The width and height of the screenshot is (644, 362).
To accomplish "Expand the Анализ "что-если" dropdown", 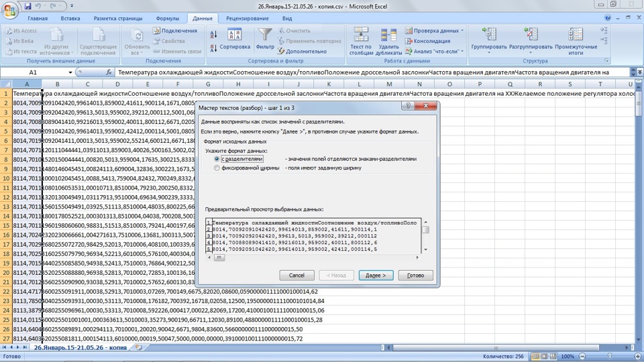I will pos(462,52).
